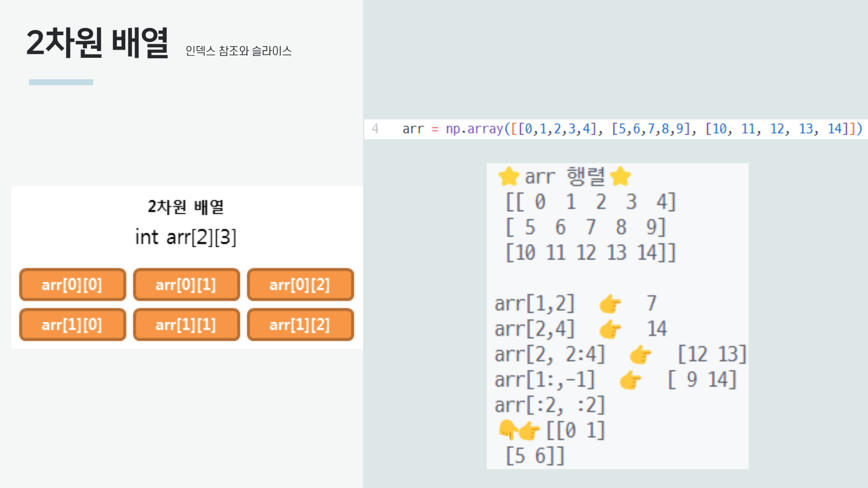Viewport: 868px width, 488px height.
Task: Click the arr[1][2] orange box
Action: click(x=300, y=324)
